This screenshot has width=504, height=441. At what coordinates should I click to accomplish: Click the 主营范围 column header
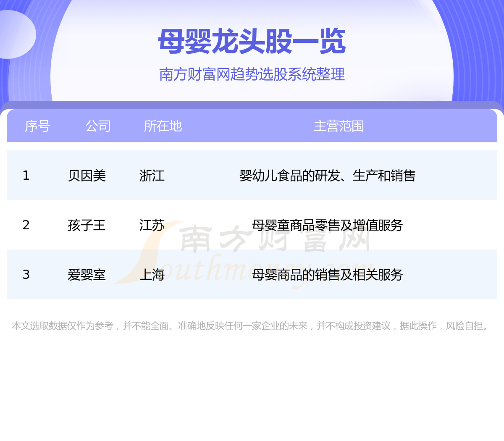click(x=339, y=126)
